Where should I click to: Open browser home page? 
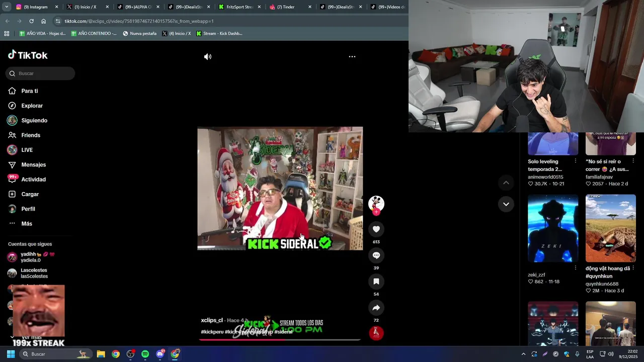[43, 21]
